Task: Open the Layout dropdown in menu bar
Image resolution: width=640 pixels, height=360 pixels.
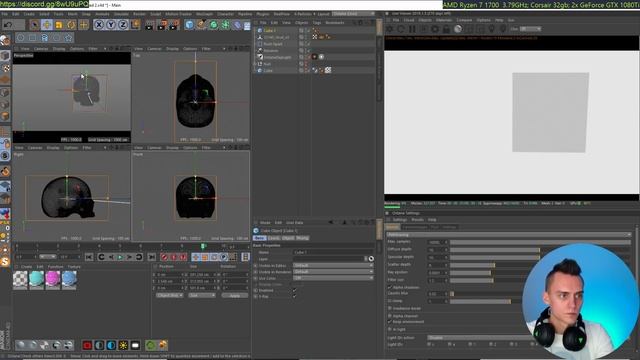Action: coord(353,14)
